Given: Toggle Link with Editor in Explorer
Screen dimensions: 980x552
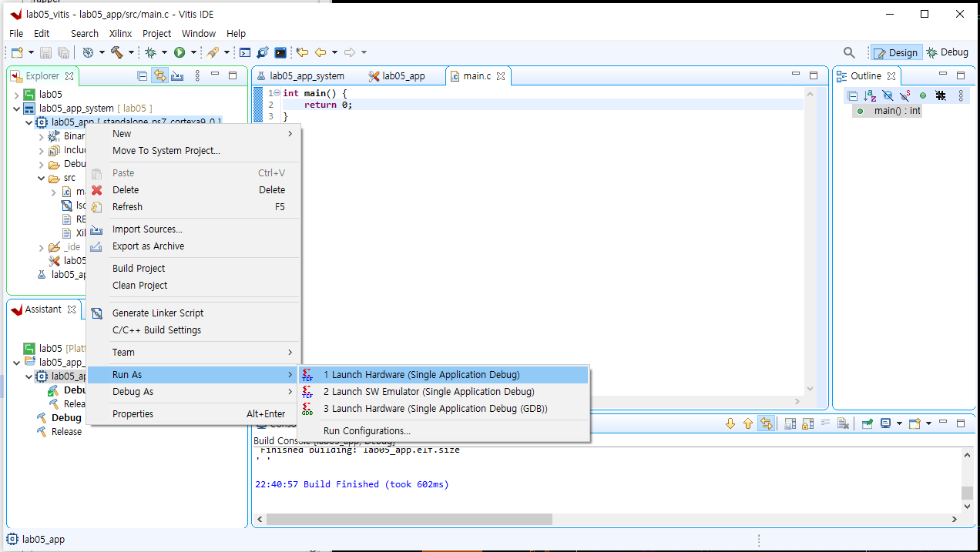Looking at the screenshot, I should pyautogui.click(x=159, y=75).
